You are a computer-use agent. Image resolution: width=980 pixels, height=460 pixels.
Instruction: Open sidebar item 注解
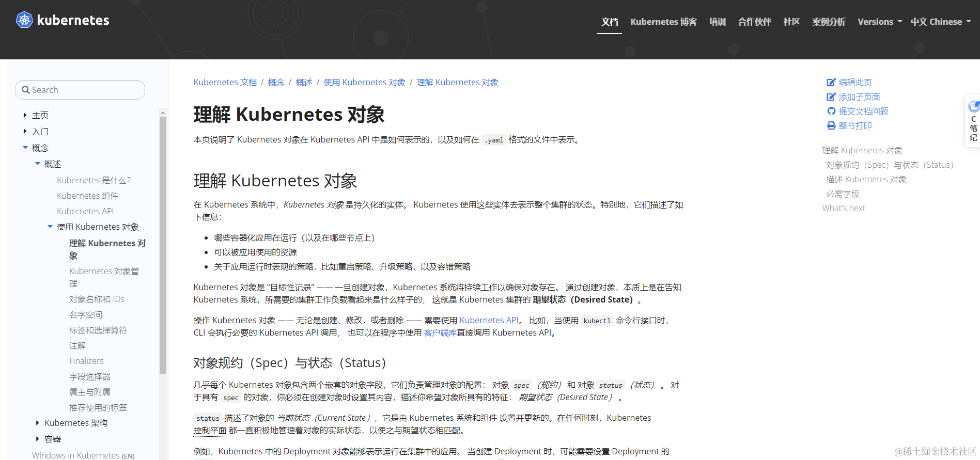(x=77, y=345)
